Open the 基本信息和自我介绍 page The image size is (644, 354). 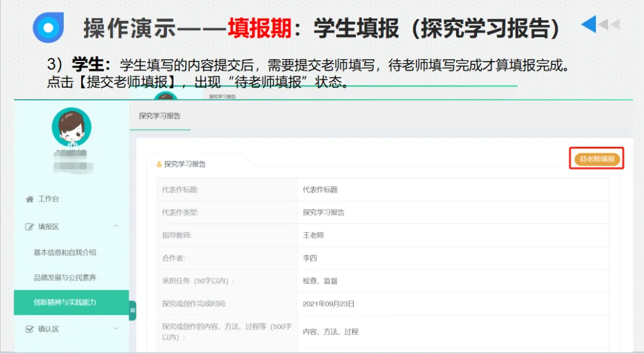(64, 253)
